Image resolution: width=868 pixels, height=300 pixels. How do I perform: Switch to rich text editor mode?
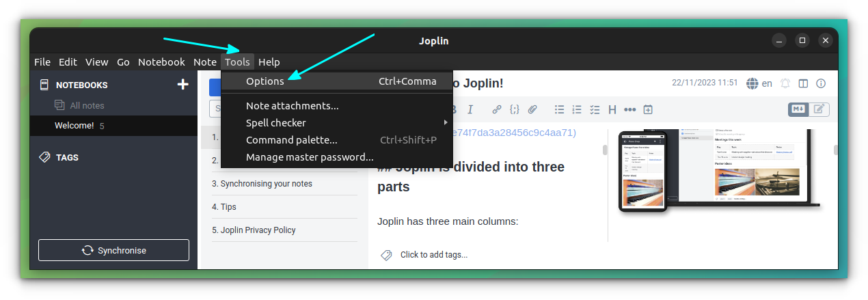819,109
